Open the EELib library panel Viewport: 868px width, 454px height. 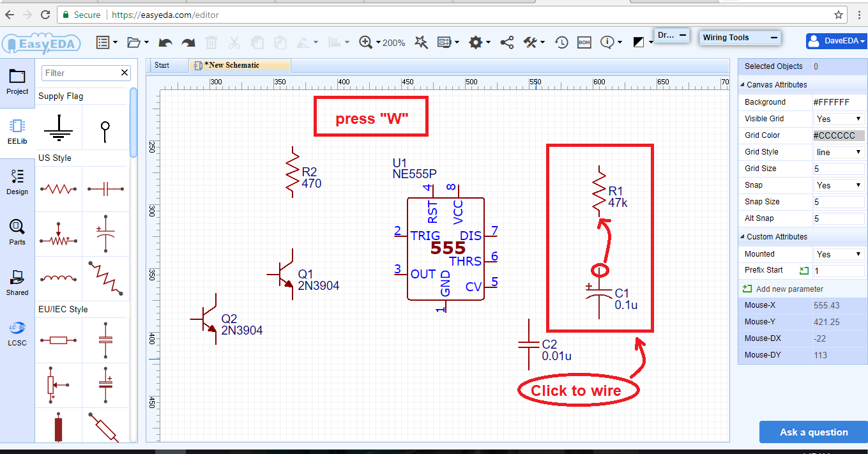(17, 132)
